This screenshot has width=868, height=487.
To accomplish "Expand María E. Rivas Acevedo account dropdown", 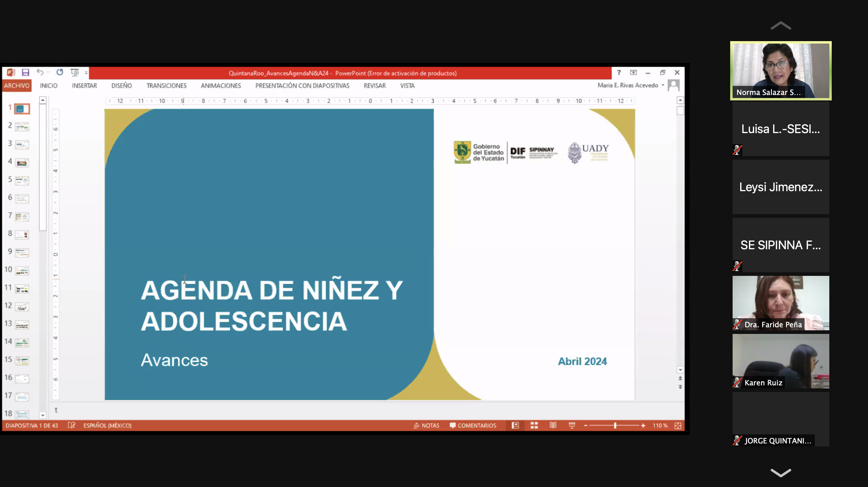I will (x=663, y=85).
